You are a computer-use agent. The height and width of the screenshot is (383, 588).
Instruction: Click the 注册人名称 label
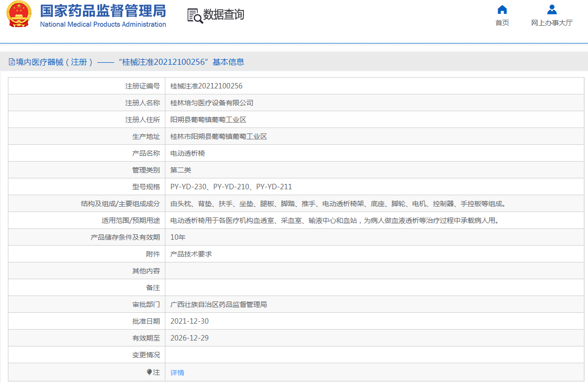point(143,103)
